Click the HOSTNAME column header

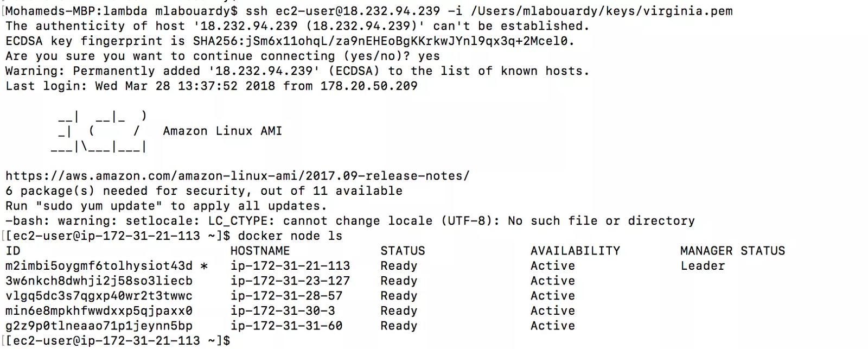[260, 251]
